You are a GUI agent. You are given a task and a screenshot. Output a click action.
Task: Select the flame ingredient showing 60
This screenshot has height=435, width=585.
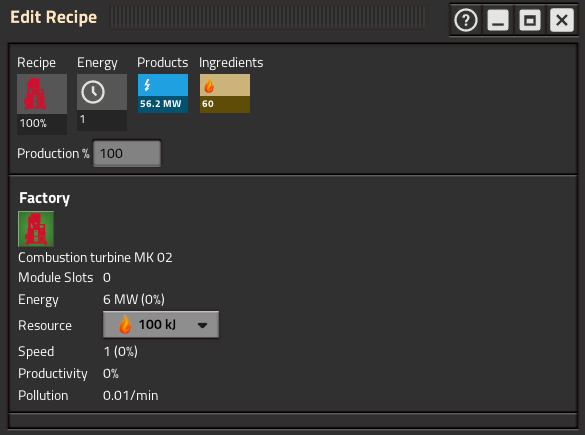click(225, 93)
